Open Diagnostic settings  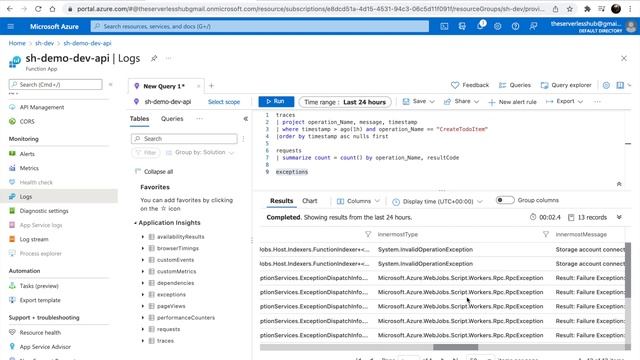[x=44, y=211]
